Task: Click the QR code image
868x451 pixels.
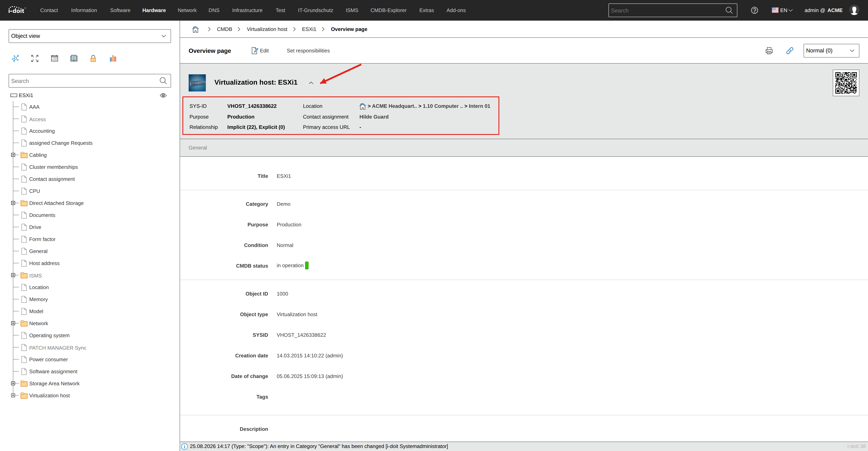Action: (x=846, y=83)
